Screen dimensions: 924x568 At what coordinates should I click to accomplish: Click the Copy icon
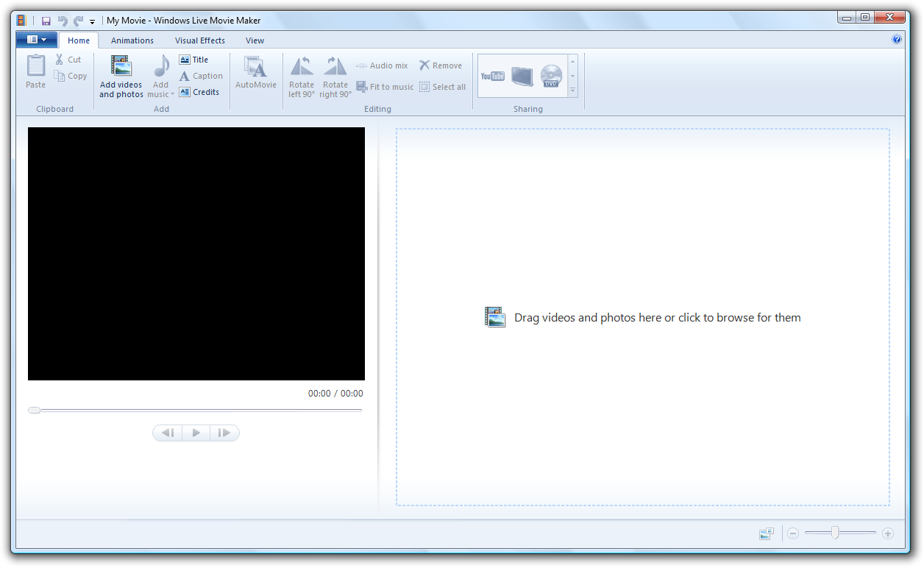[x=60, y=76]
